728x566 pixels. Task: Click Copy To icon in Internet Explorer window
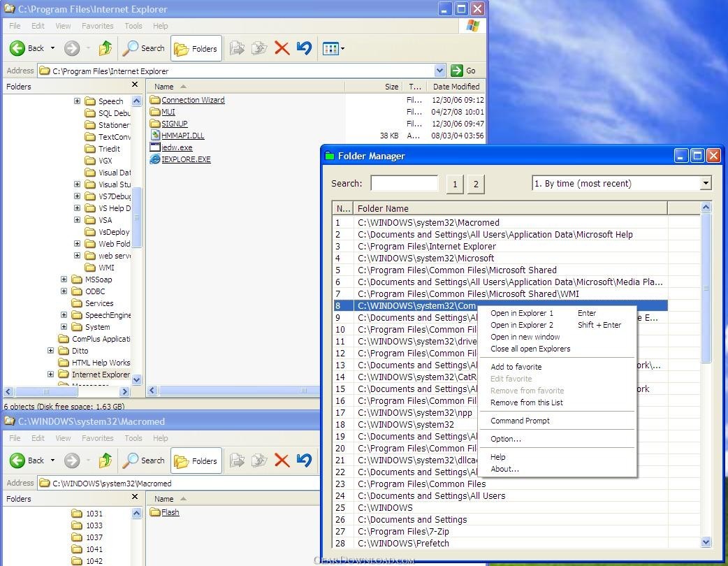coord(259,48)
